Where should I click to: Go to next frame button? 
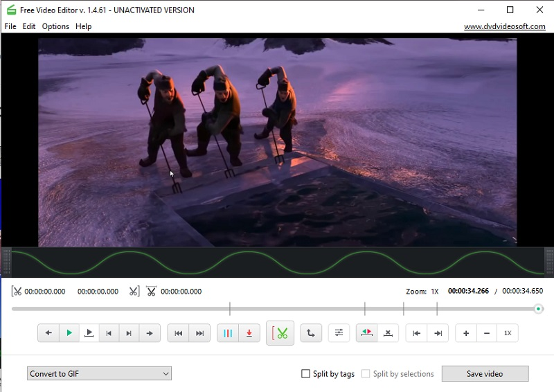tap(129, 333)
